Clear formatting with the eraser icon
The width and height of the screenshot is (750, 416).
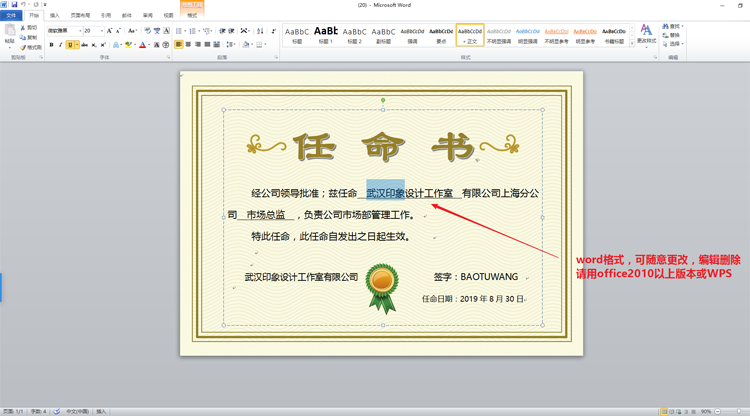click(x=148, y=31)
